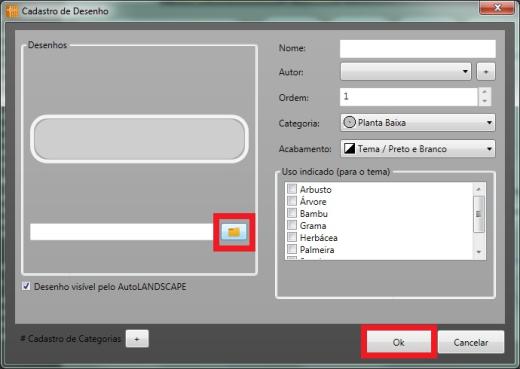Image resolution: width=520 pixels, height=369 pixels.
Task: Click the Uso indicado list scrollbar thumb
Action: (x=479, y=214)
